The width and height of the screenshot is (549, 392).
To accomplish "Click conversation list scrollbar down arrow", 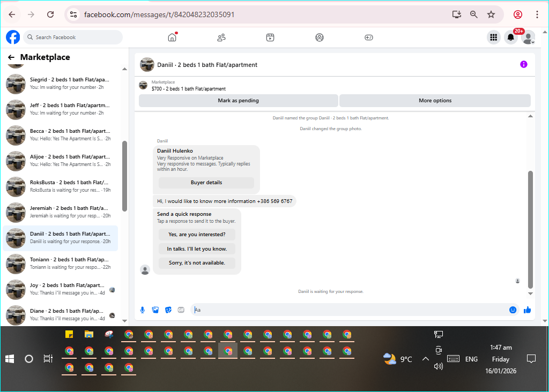I will point(124,321).
